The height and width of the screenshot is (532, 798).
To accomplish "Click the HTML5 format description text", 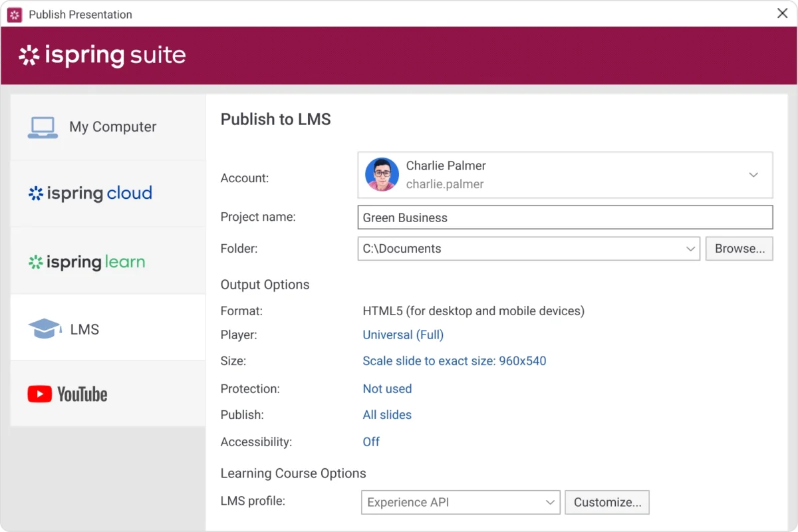I will pos(473,311).
